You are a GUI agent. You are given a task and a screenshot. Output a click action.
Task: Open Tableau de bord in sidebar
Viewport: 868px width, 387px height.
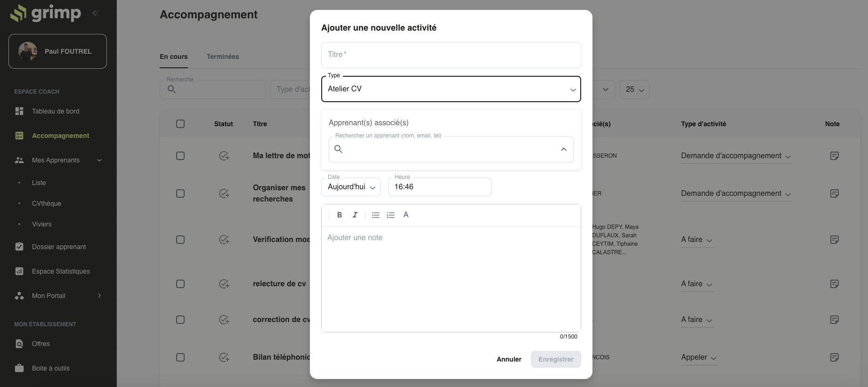pos(56,111)
